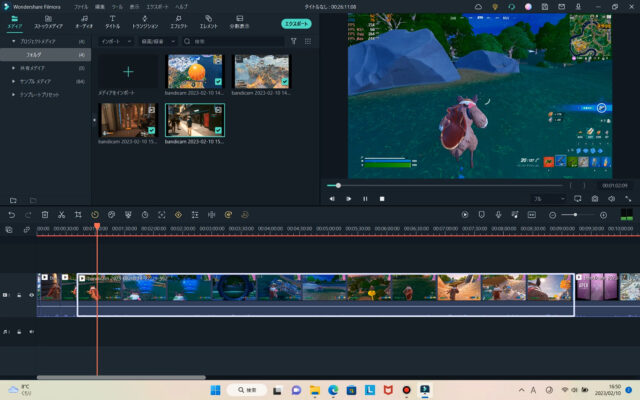Click the preview progress slider handle
Image resolution: width=640 pixels, height=400 pixels.
tap(338, 185)
